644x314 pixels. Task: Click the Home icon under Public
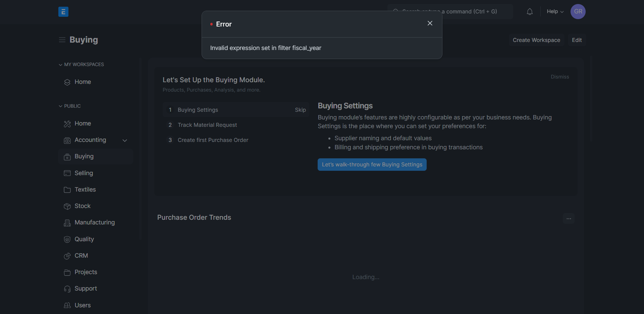(x=67, y=124)
